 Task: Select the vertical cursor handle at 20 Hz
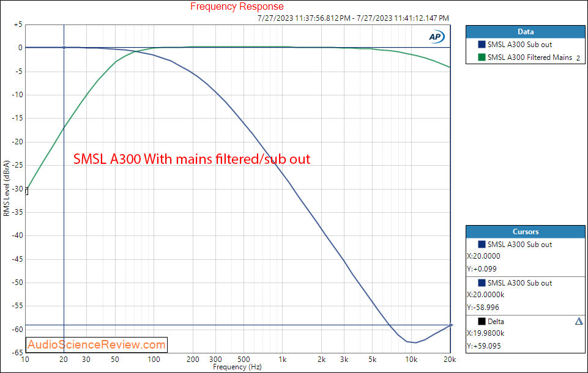tap(64, 48)
